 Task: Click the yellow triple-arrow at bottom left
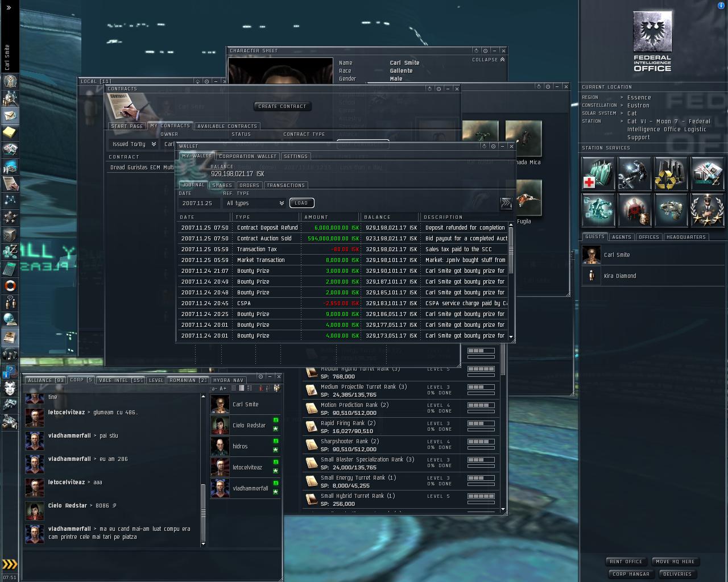pyautogui.click(x=10, y=564)
